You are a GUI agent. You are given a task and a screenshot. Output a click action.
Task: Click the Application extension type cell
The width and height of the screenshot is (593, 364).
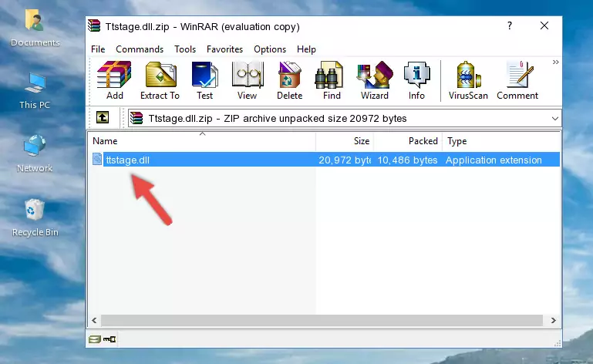pos(494,160)
